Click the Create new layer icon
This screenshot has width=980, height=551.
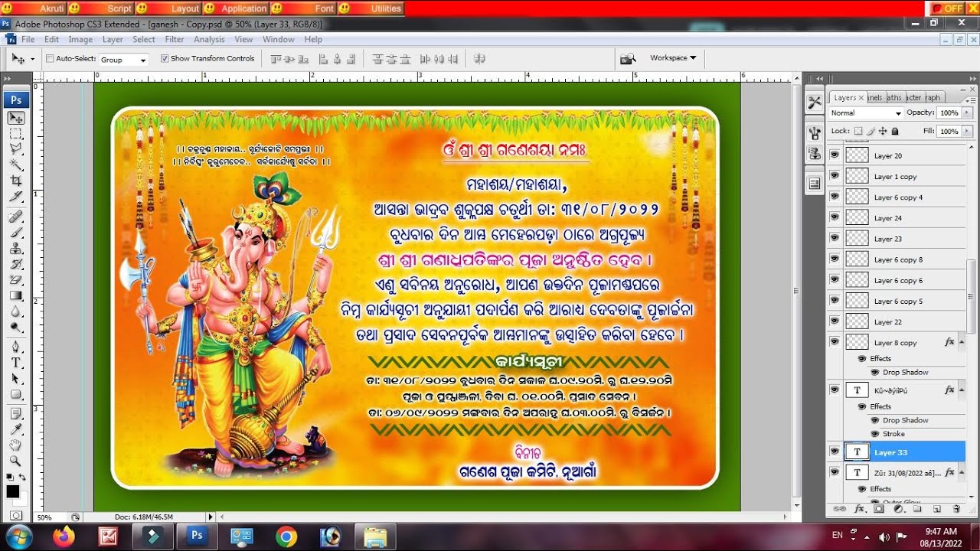[936, 509]
